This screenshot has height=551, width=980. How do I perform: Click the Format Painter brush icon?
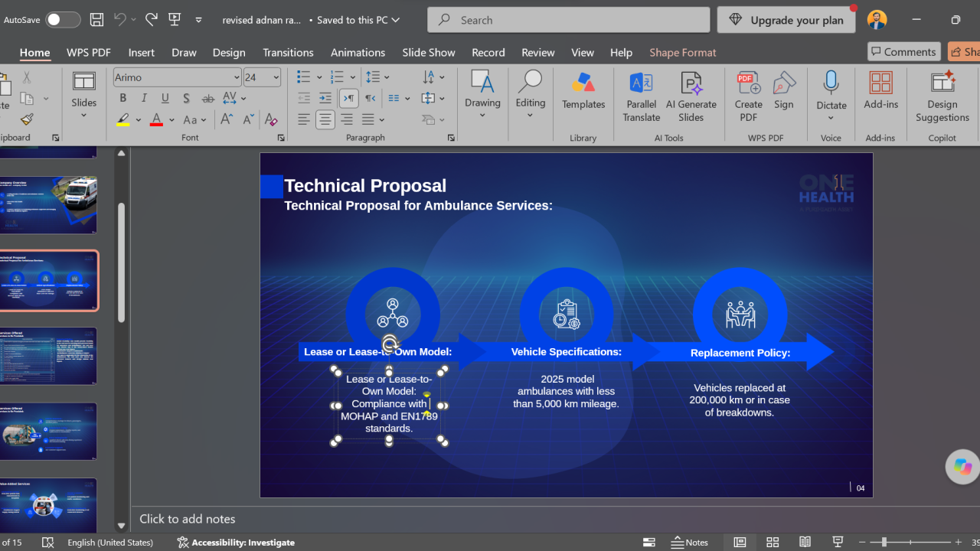[x=27, y=119]
